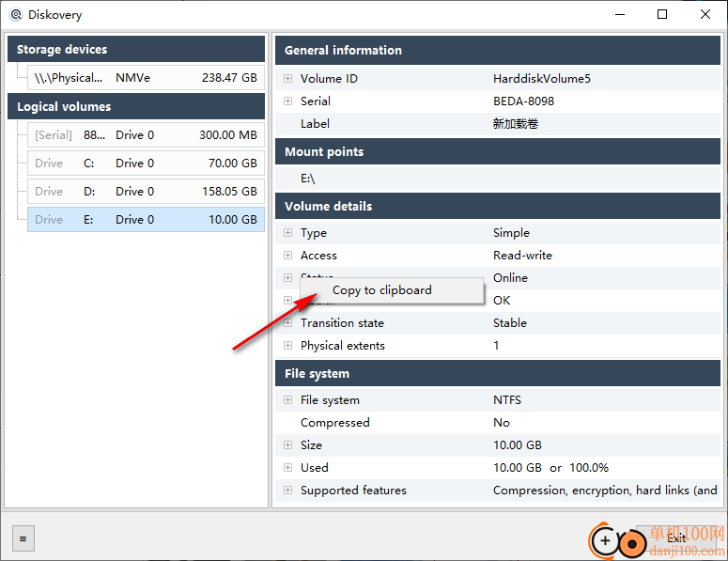
Task: Expand the Type row in Volume details
Action: click(287, 233)
